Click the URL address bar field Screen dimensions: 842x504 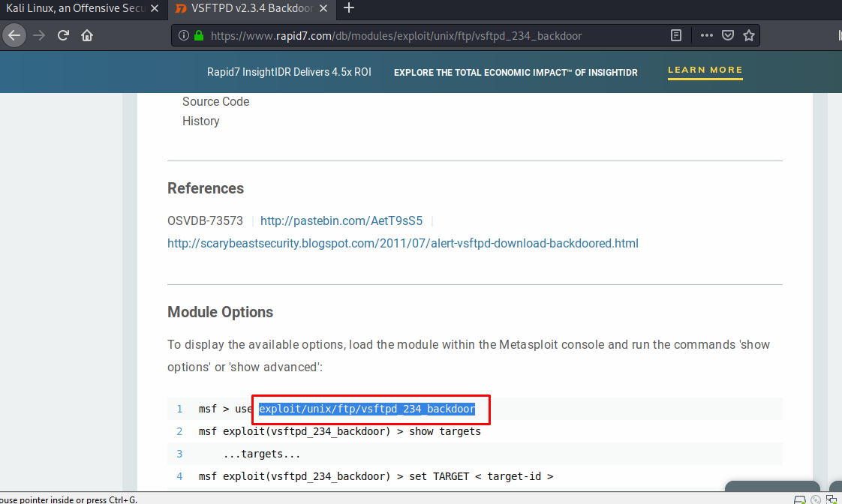(x=435, y=35)
